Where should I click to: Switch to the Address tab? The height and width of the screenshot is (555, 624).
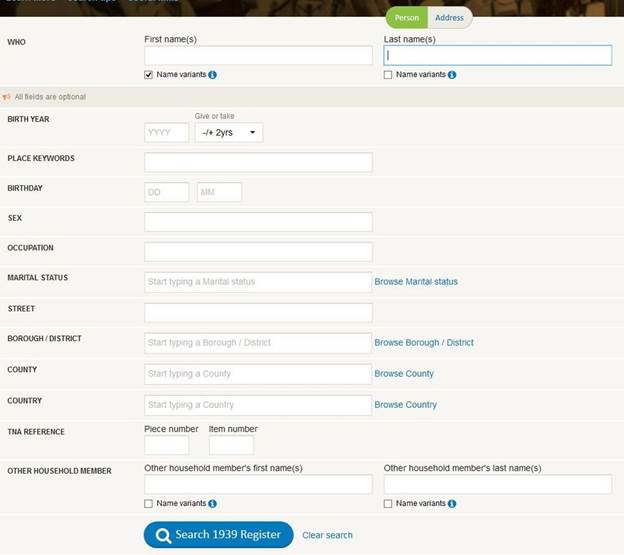pyautogui.click(x=450, y=18)
